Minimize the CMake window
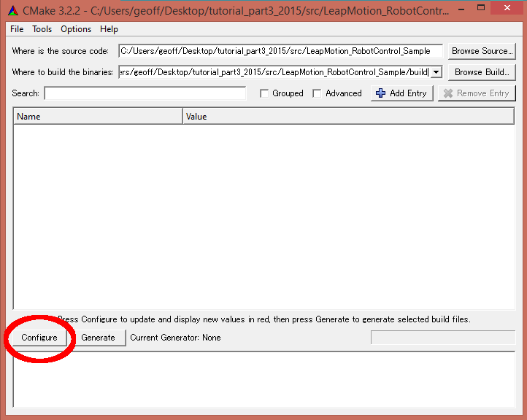The image size is (527, 420). click(x=461, y=9)
